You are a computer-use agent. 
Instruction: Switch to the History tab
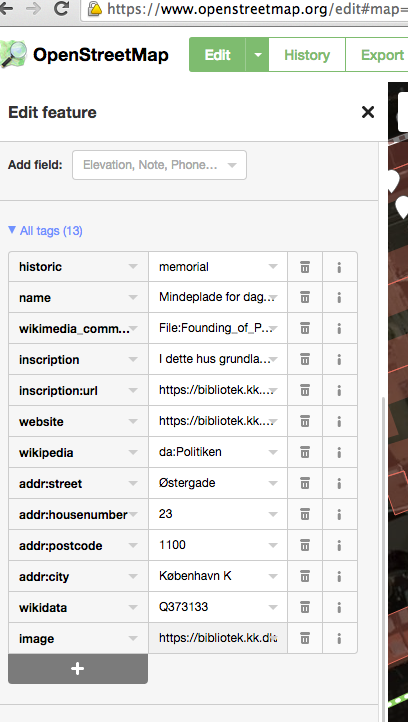[307, 55]
